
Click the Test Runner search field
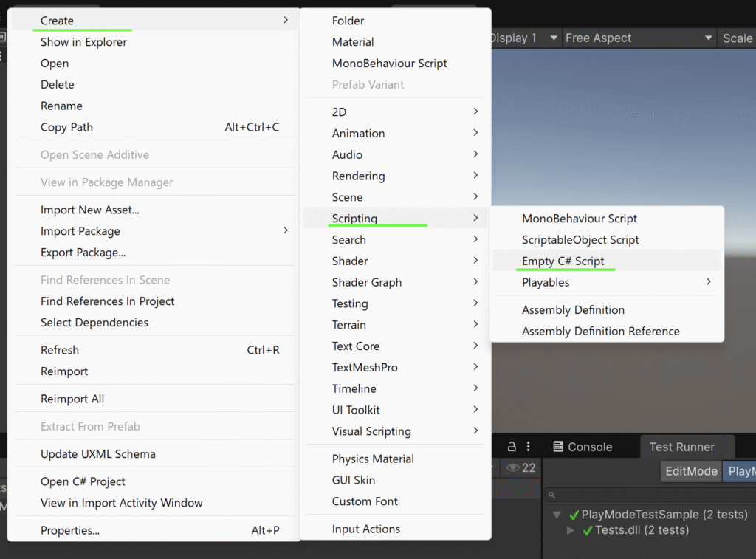click(x=650, y=495)
